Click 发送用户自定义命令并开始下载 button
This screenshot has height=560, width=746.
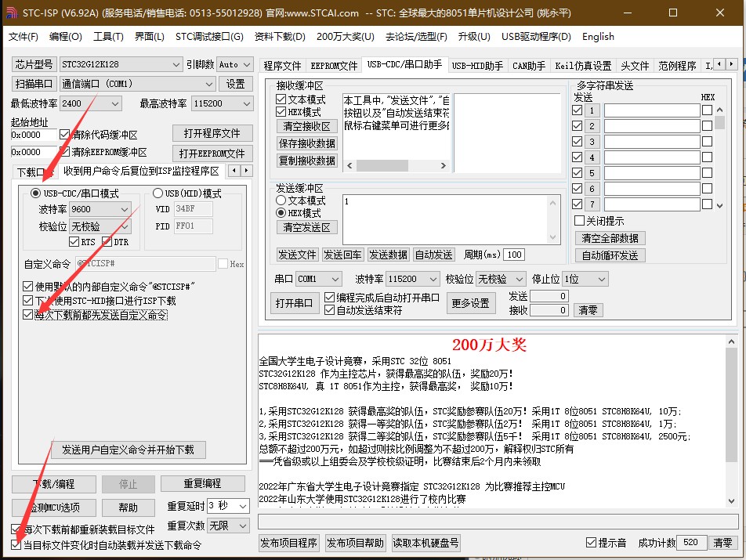(128, 450)
